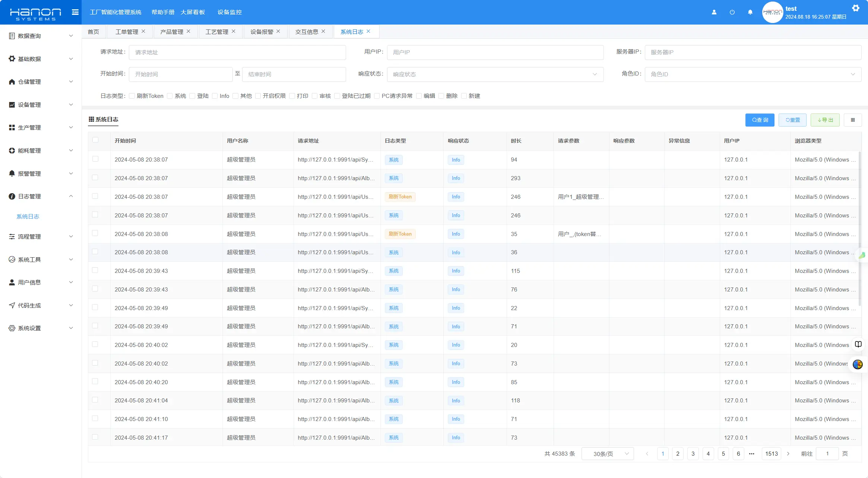Click the 查询 search button
868x478 pixels.
pyautogui.click(x=760, y=120)
